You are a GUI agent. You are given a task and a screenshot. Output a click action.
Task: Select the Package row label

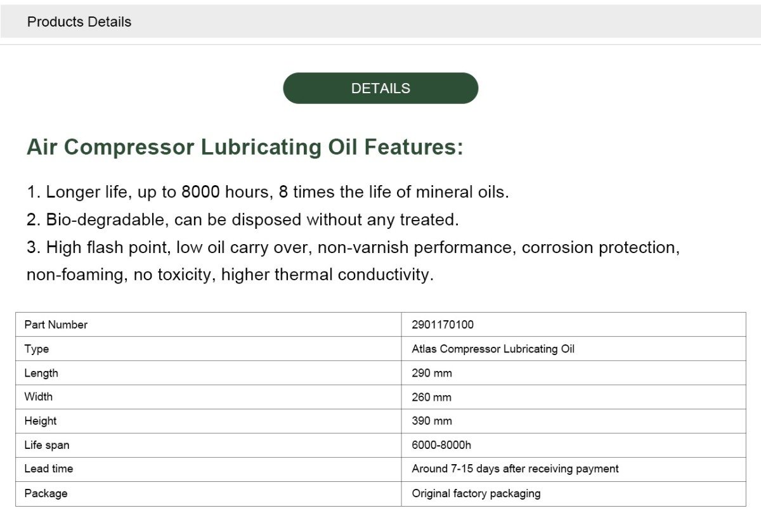point(46,493)
